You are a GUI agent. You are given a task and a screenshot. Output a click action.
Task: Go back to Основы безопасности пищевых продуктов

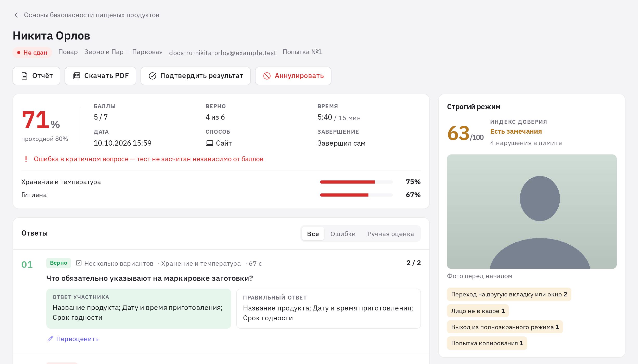pyautogui.click(x=92, y=15)
